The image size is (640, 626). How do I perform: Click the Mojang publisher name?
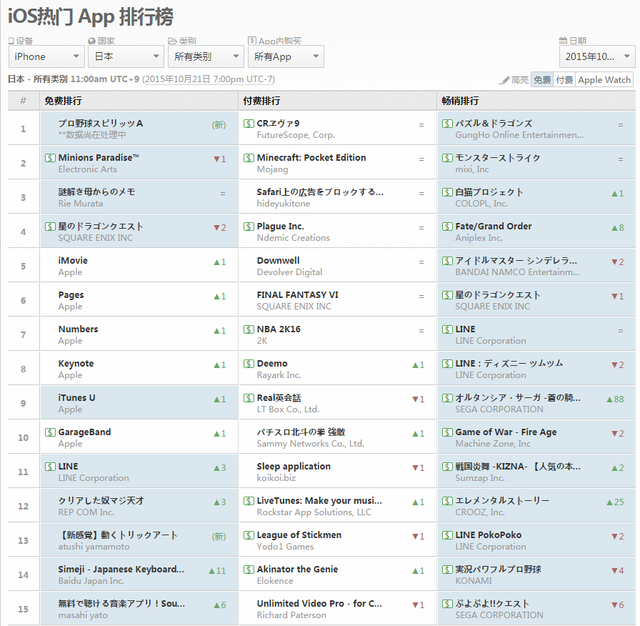272,169
